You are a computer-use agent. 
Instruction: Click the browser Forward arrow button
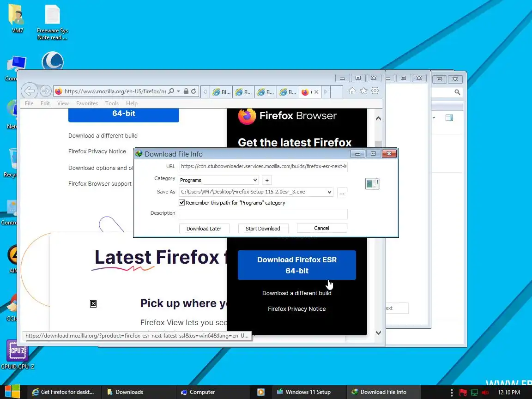[45, 91]
